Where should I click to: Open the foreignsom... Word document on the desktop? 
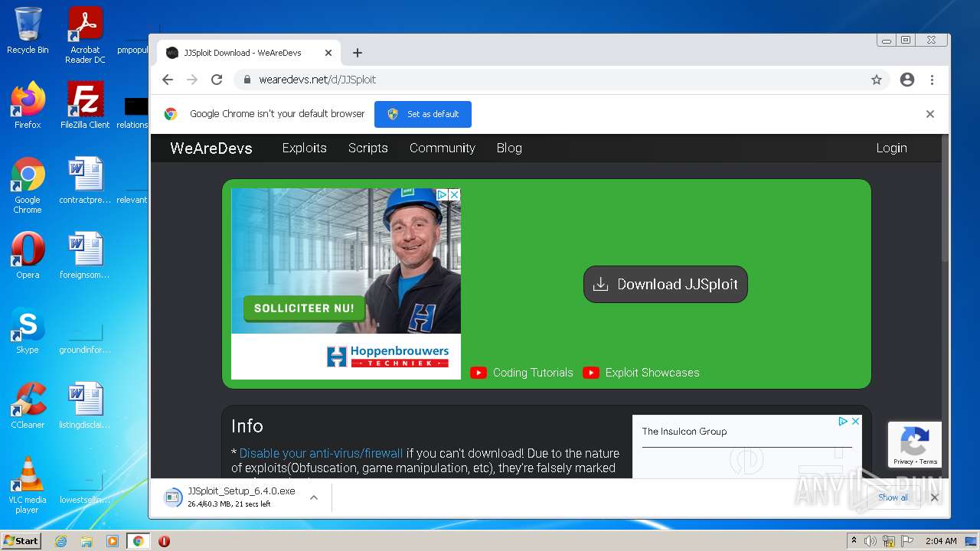coord(85,255)
